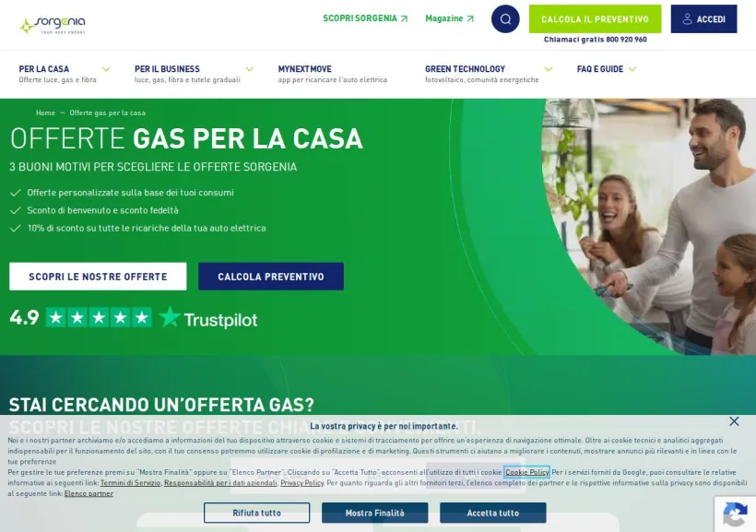Click Scopri le nostre offerte button

click(98, 277)
